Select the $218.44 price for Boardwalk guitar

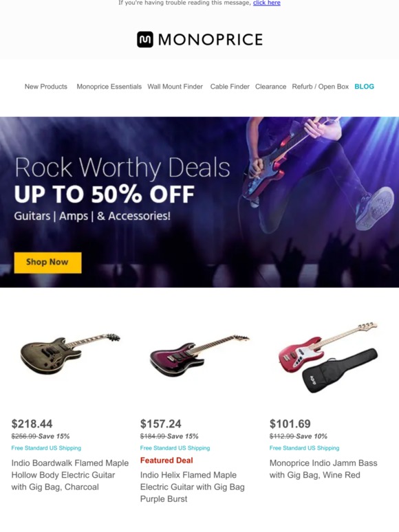pos(32,424)
